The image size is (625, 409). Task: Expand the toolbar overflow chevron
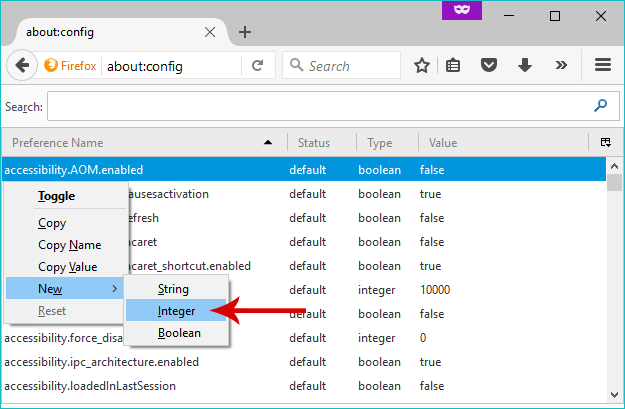point(561,66)
